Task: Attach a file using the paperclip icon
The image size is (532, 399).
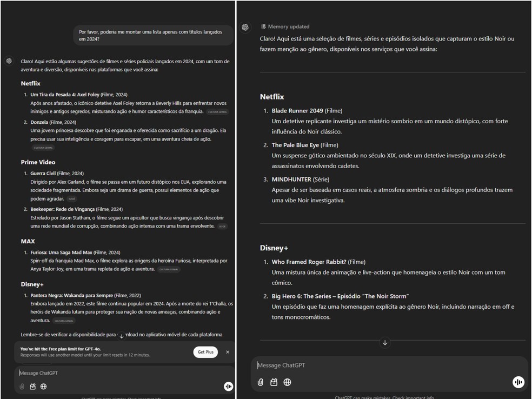Action: pos(22,387)
